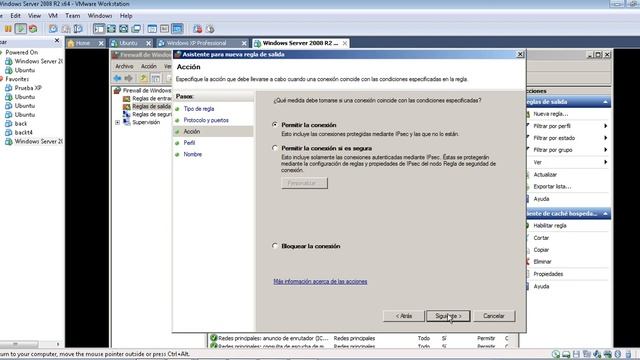Switch to the Home tab
This screenshot has width=640, height=360.
(83, 43)
